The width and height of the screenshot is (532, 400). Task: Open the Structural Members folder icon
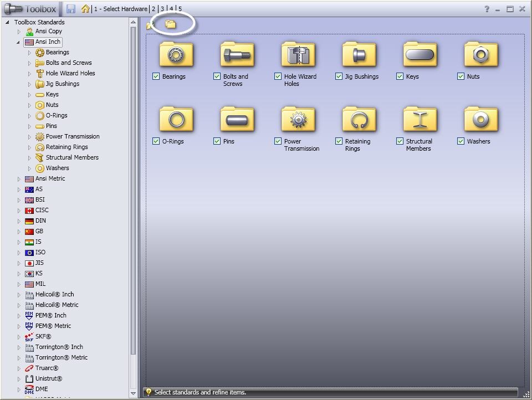pyautogui.click(x=420, y=119)
